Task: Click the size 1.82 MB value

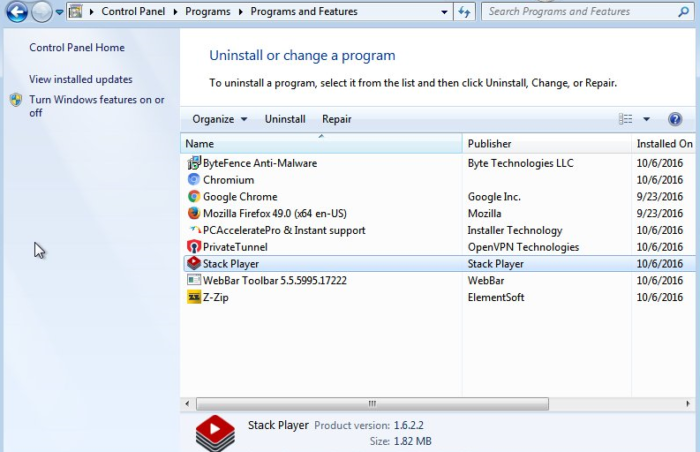Action: pyautogui.click(x=412, y=441)
